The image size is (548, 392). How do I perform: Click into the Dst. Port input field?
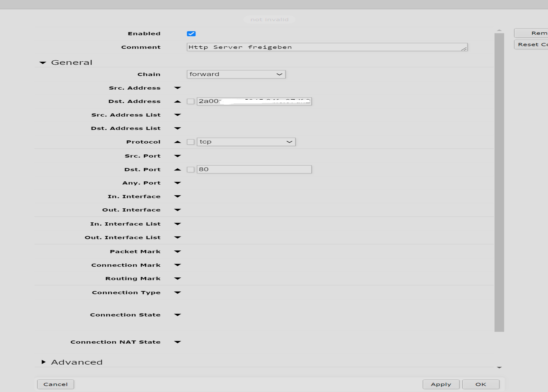click(254, 169)
